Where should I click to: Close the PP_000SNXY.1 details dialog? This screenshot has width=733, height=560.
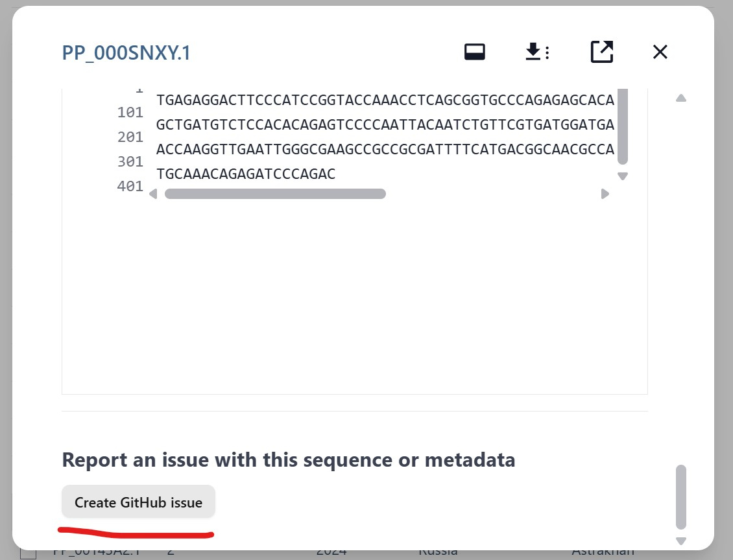click(x=660, y=52)
